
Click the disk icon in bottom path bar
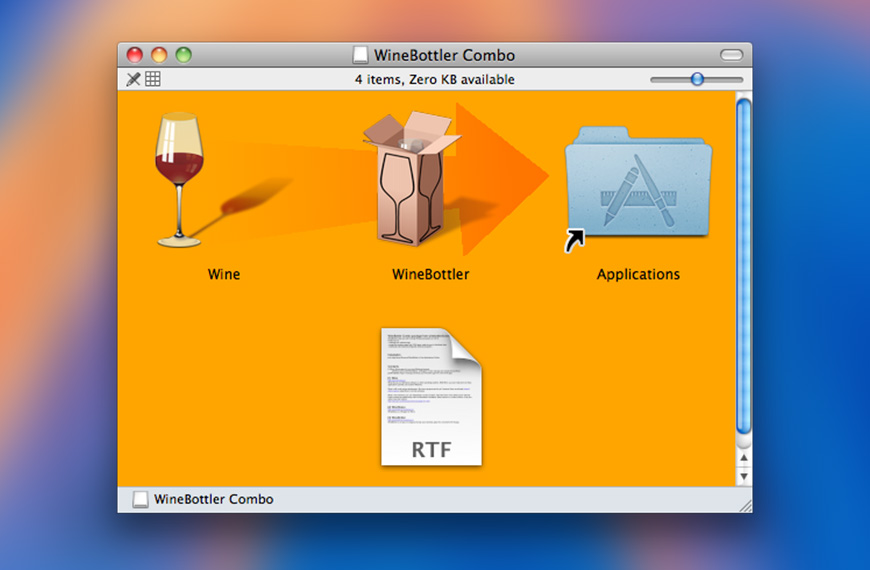pos(140,499)
